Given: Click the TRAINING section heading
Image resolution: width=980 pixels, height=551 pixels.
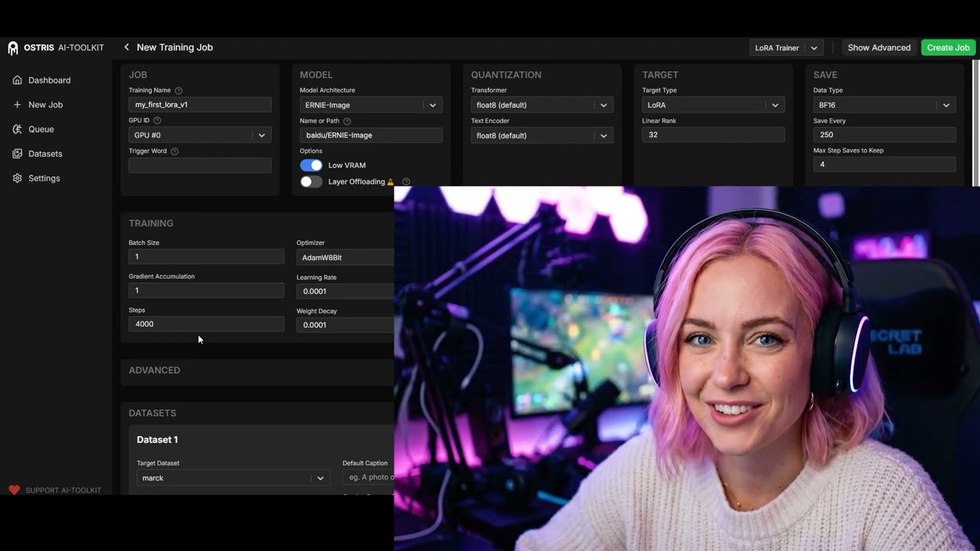Looking at the screenshot, I should tap(151, 223).
